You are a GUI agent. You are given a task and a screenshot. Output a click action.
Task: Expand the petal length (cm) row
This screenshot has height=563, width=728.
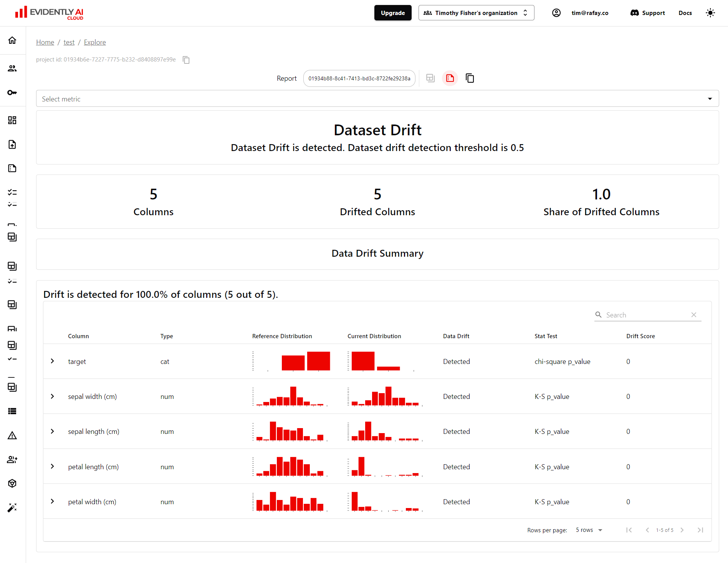pos(53,466)
